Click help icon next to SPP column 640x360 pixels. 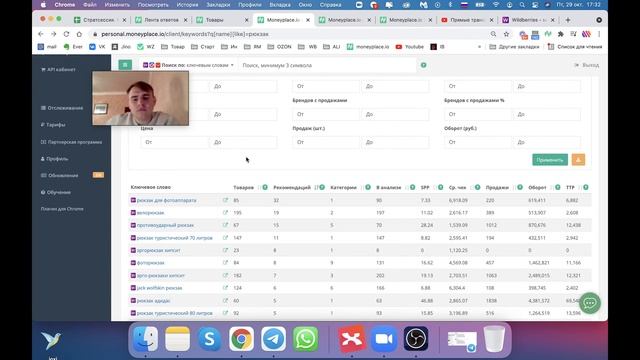440,187
